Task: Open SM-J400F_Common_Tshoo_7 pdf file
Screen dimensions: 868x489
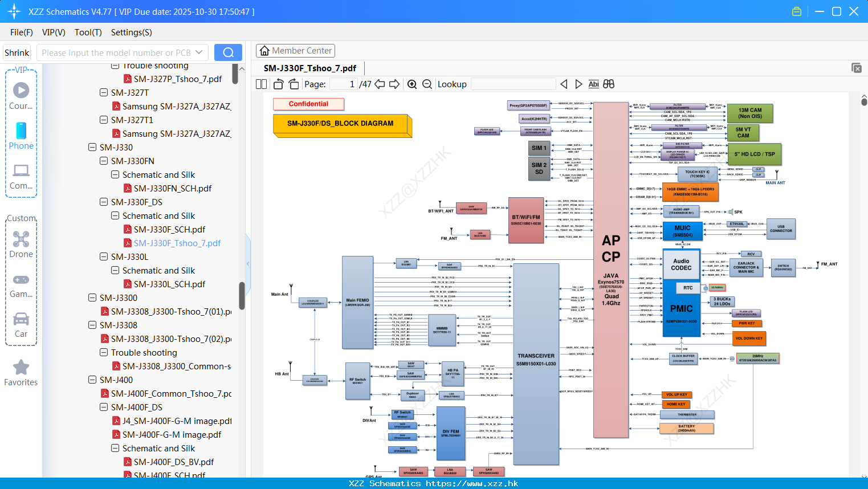Action: pos(171,393)
